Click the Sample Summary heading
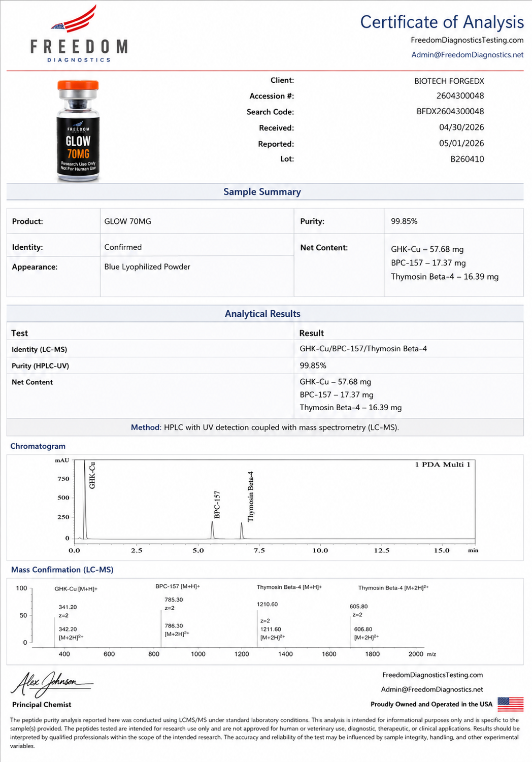 pyautogui.click(x=262, y=192)
